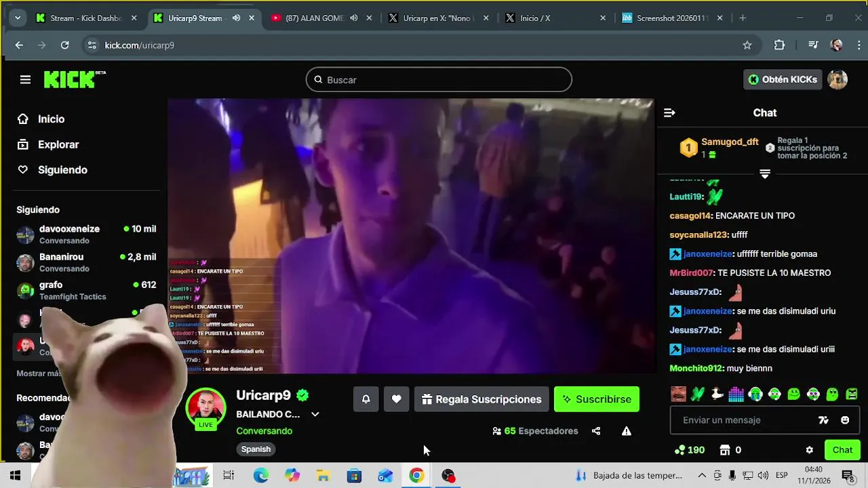
Task: Switch to the Stream - Kick Dashboard tab
Action: [86, 18]
